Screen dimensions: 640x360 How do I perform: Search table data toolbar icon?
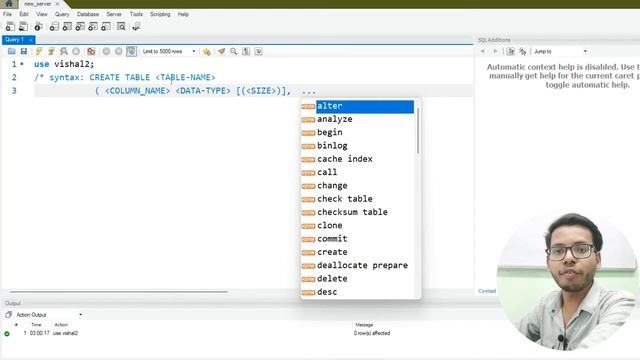(121, 27)
